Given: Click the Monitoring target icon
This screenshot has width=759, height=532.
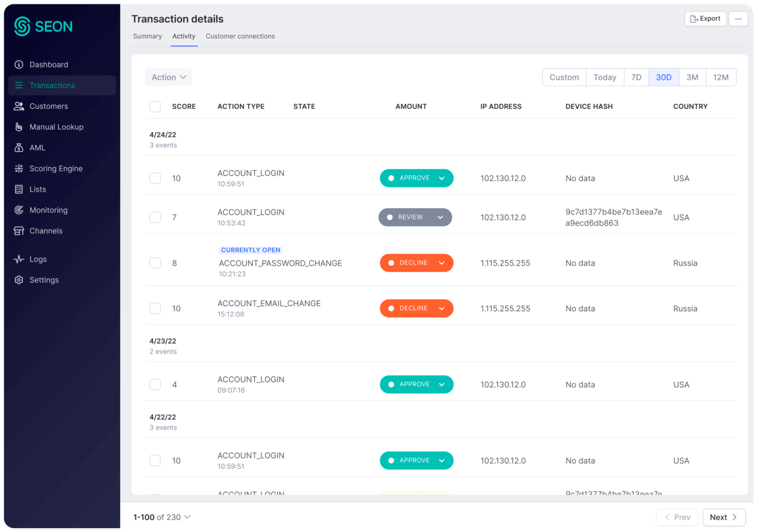Looking at the screenshot, I should point(19,210).
